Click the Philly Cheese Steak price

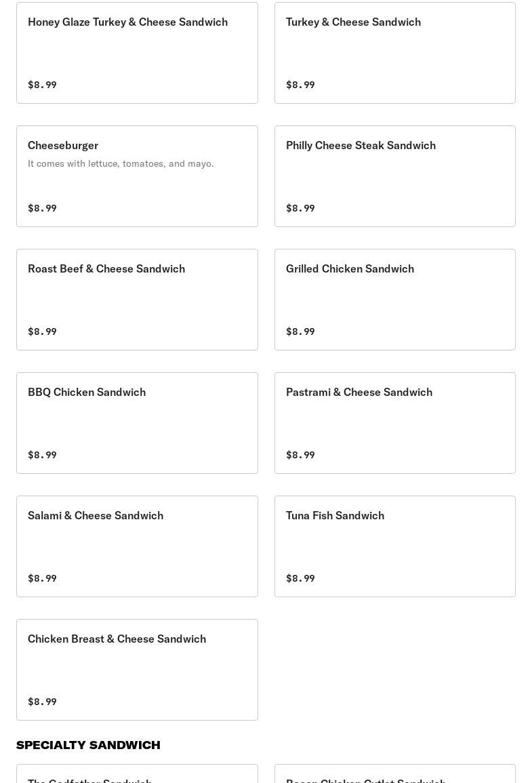(300, 208)
